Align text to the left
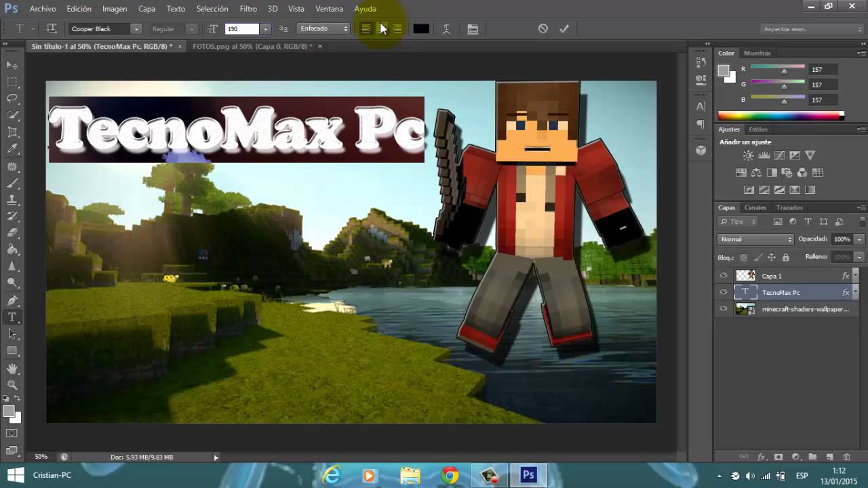 [x=366, y=28]
